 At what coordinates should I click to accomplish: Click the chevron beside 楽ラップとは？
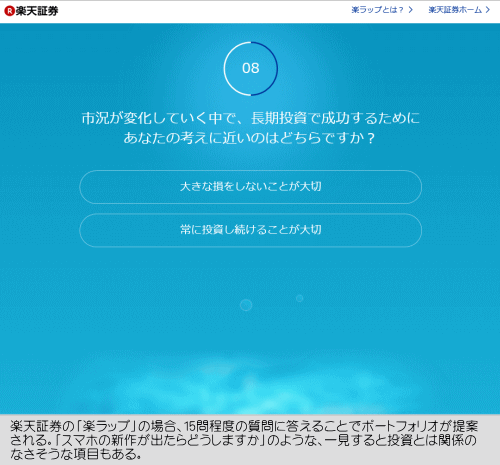point(411,10)
